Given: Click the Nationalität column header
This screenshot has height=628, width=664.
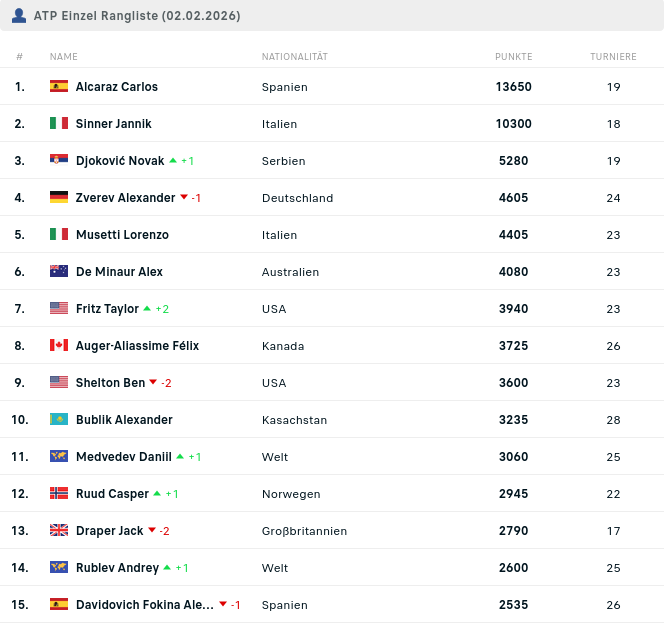Looking at the screenshot, I should click(x=295, y=57).
